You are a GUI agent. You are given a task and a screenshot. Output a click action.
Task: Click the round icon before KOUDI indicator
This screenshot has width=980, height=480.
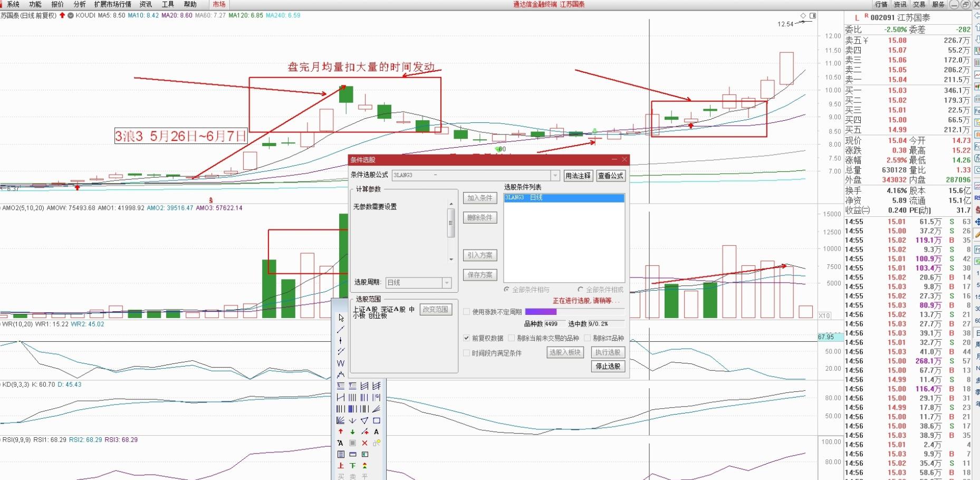(x=71, y=15)
